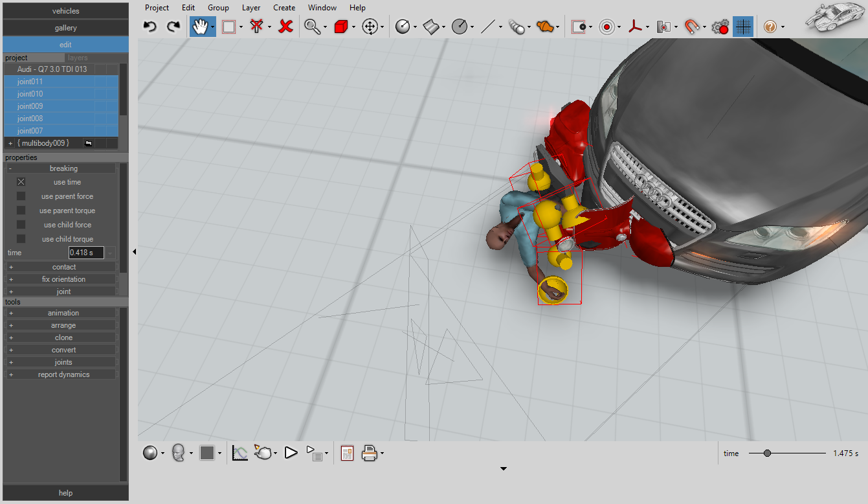Image resolution: width=868 pixels, height=504 pixels.
Task: Click the red cube view icon
Action: click(341, 27)
